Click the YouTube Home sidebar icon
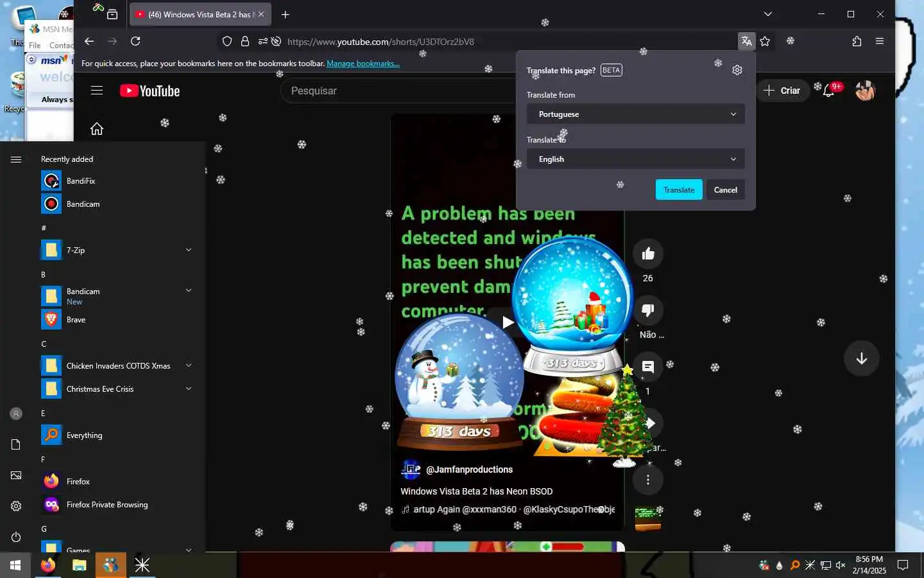 [97, 128]
